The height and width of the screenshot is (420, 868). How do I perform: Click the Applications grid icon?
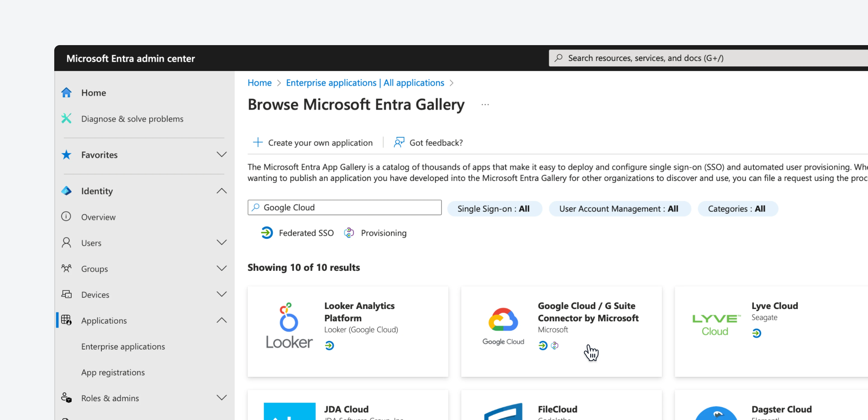[x=66, y=320]
